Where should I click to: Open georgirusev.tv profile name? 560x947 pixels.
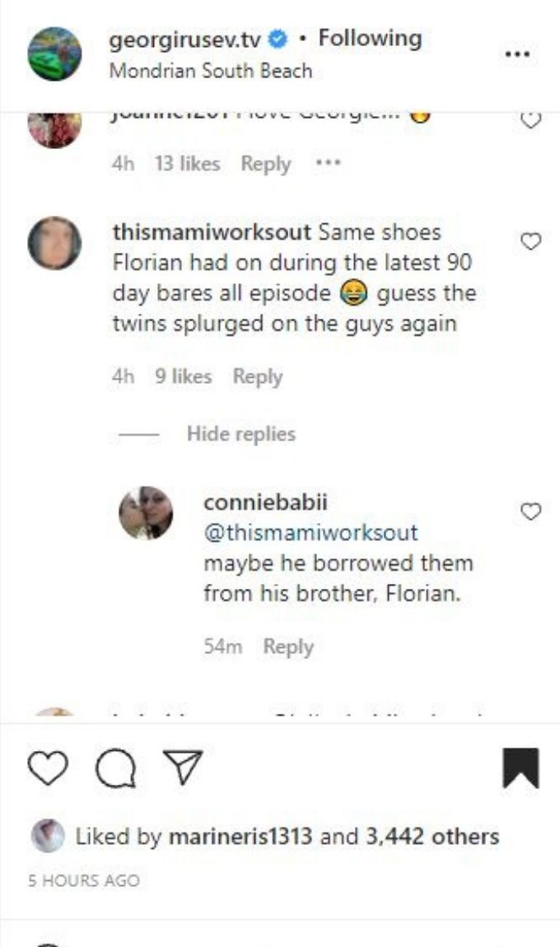pos(185,40)
